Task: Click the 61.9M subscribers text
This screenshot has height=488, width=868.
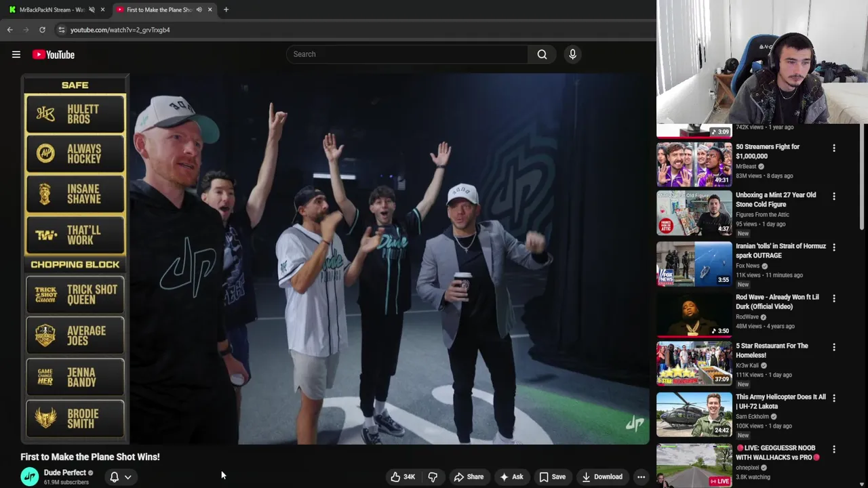Action: (x=66, y=483)
